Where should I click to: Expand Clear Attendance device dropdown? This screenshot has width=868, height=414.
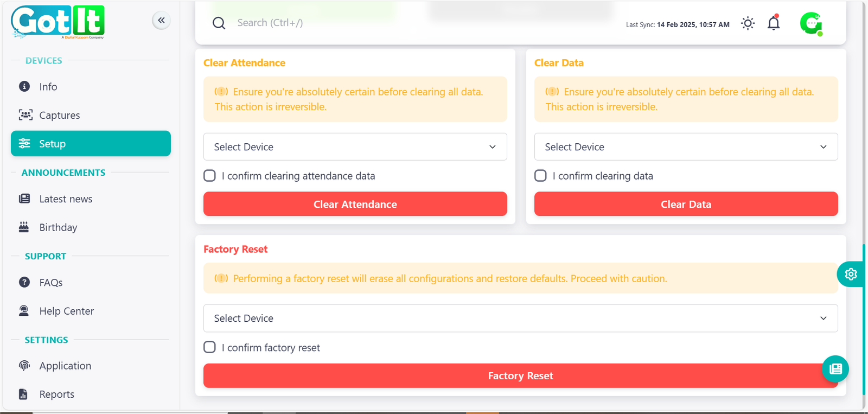355,147
